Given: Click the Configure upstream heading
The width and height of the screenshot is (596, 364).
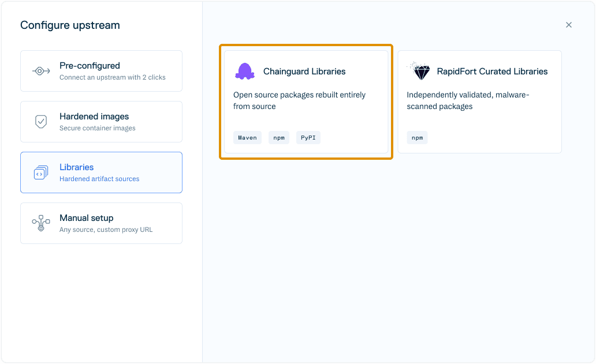Looking at the screenshot, I should point(70,25).
